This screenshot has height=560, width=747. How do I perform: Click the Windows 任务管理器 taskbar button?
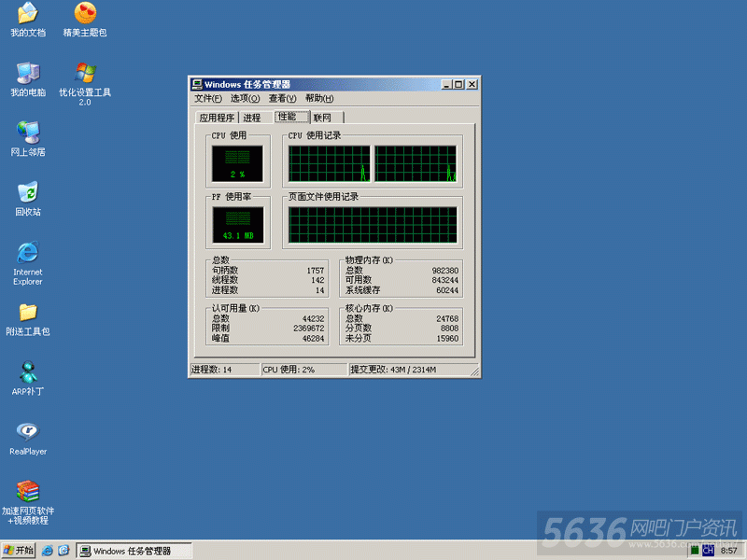(134, 551)
